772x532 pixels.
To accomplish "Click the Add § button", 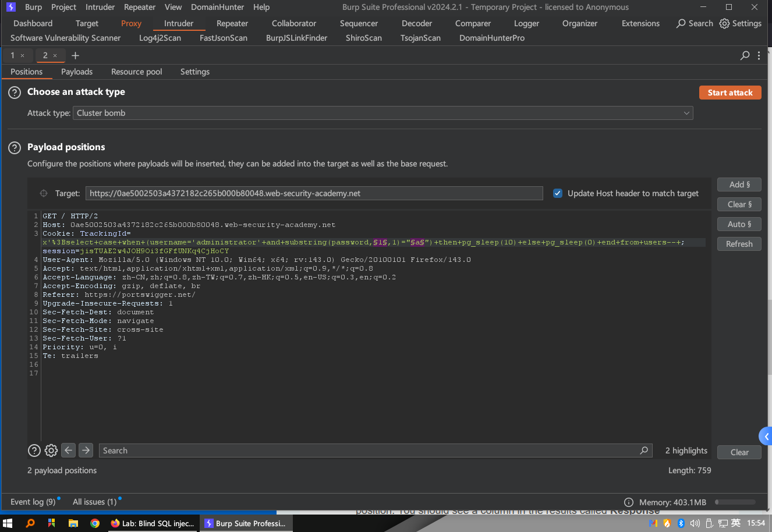I will point(739,185).
